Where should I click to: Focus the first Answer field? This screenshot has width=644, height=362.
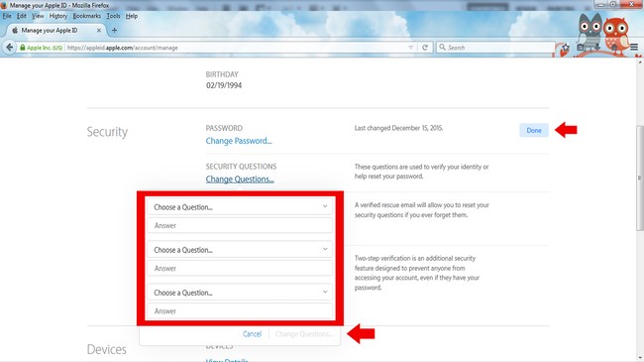point(240,225)
